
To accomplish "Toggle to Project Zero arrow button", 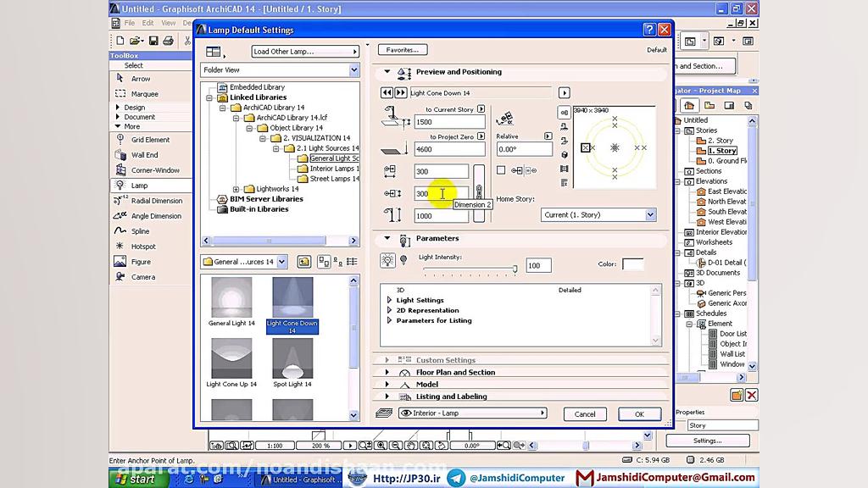I will pyautogui.click(x=481, y=136).
